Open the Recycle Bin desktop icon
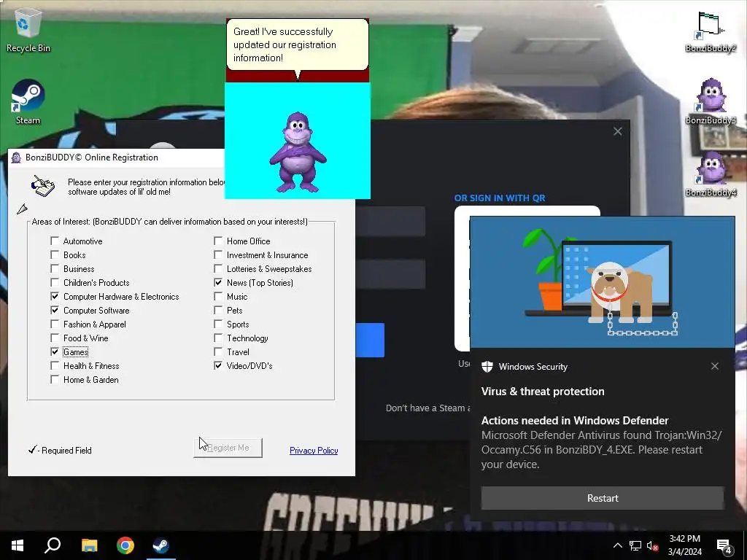 click(x=28, y=31)
